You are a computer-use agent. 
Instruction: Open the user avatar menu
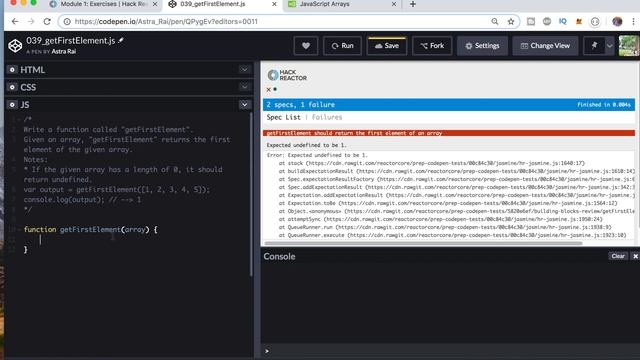pos(629,46)
